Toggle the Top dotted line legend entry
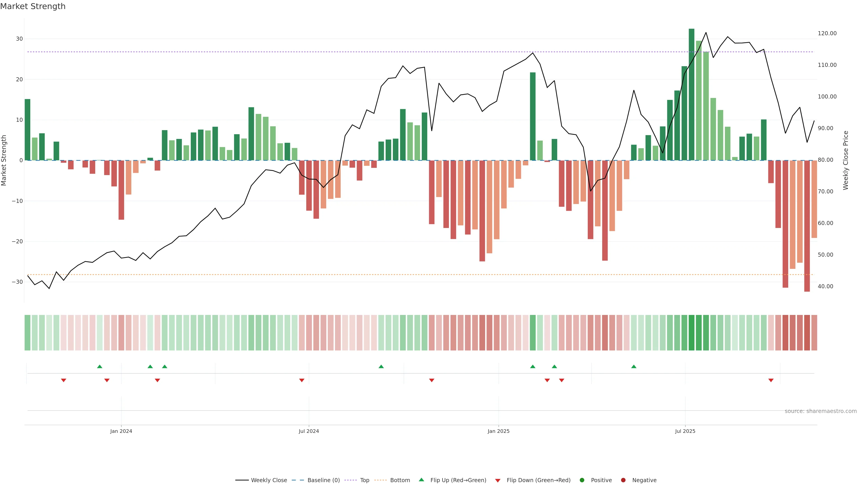The width and height of the screenshot is (868, 488). click(x=364, y=480)
